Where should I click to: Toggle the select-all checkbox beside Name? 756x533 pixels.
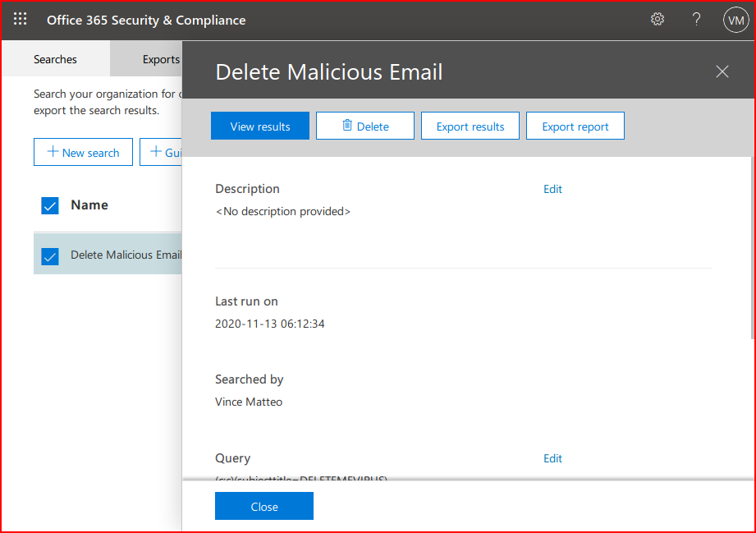click(x=49, y=205)
